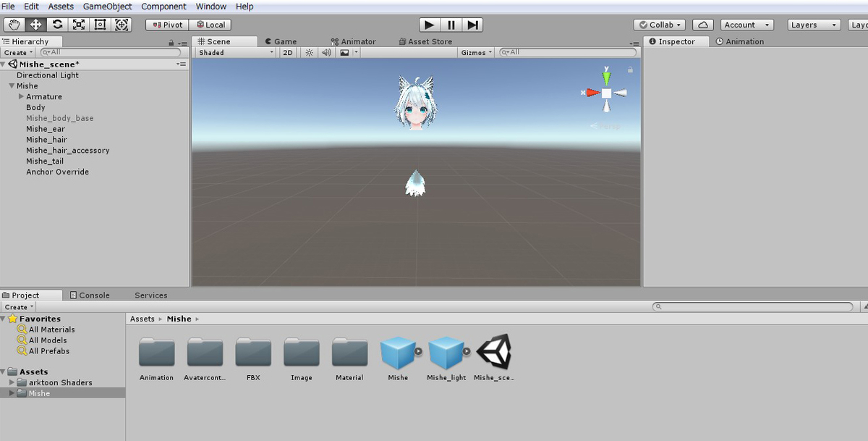Open the GameObject menu
This screenshot has height=441, width=868.
click(108, 7)
